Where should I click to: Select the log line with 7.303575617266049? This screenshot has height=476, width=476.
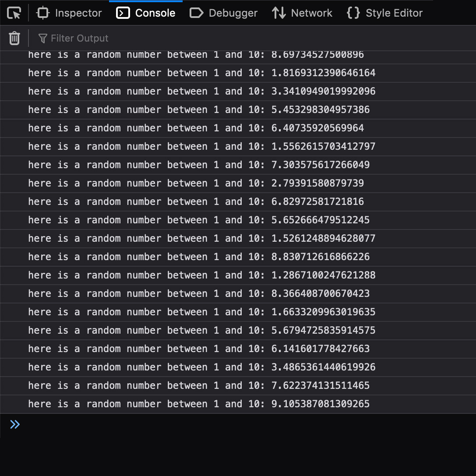(199, 165)
